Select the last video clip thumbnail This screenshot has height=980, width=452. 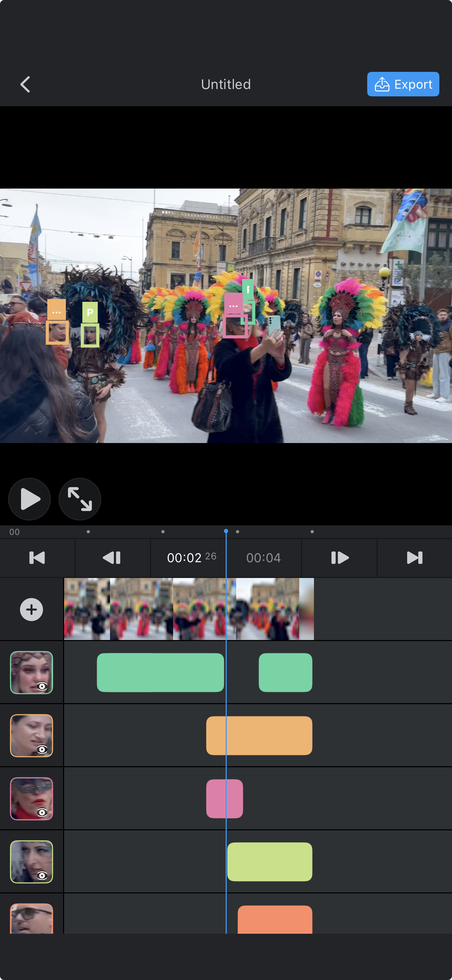[306, 609]
